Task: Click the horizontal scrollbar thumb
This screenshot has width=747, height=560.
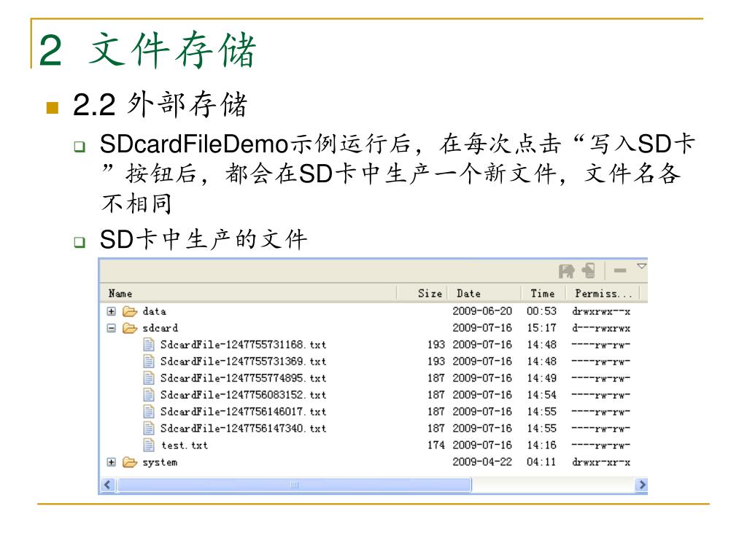Action: 294,485
